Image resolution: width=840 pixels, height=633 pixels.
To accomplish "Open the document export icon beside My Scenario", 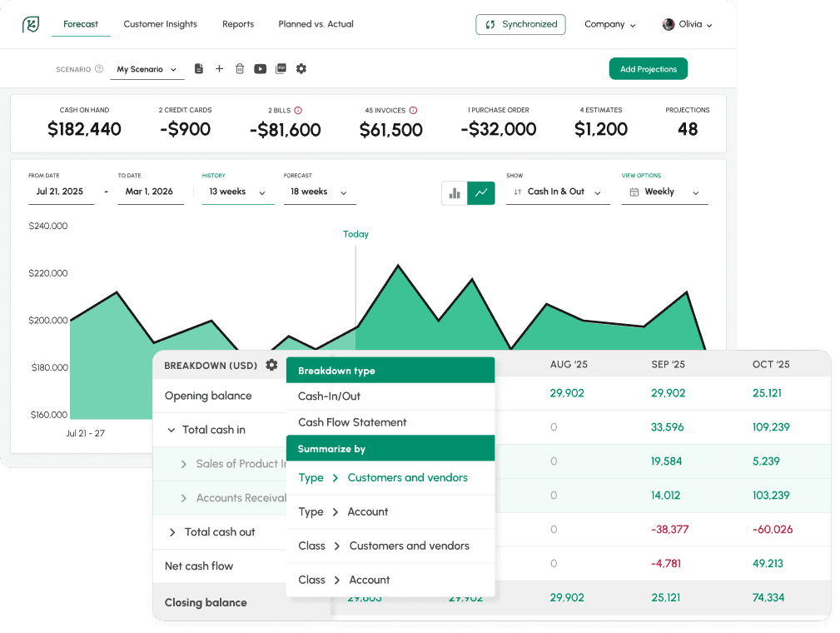I will pyautogui.click(x=198, y=68).
